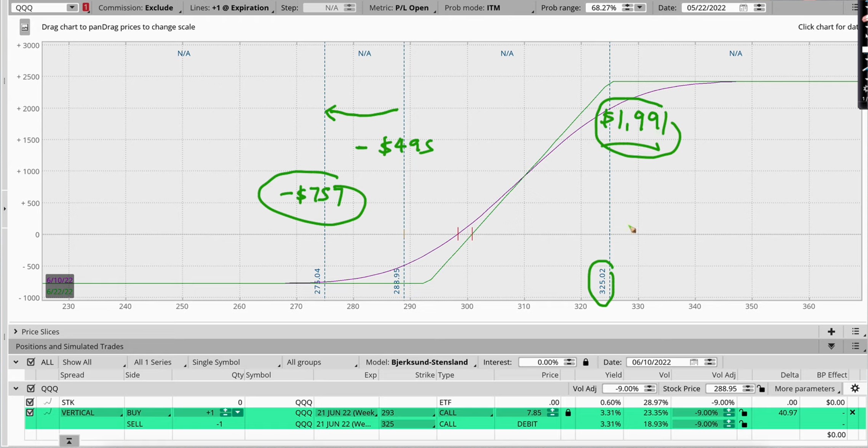Toggle the ALL checkbox

31,362
